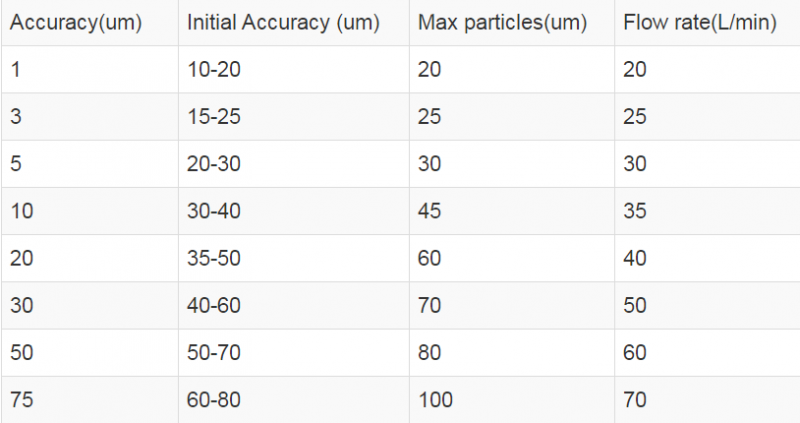Image resolution: width=800 pixels, height=423 pixels.
Task: Select the 45 max particles cell
Action: click(431, 211)
